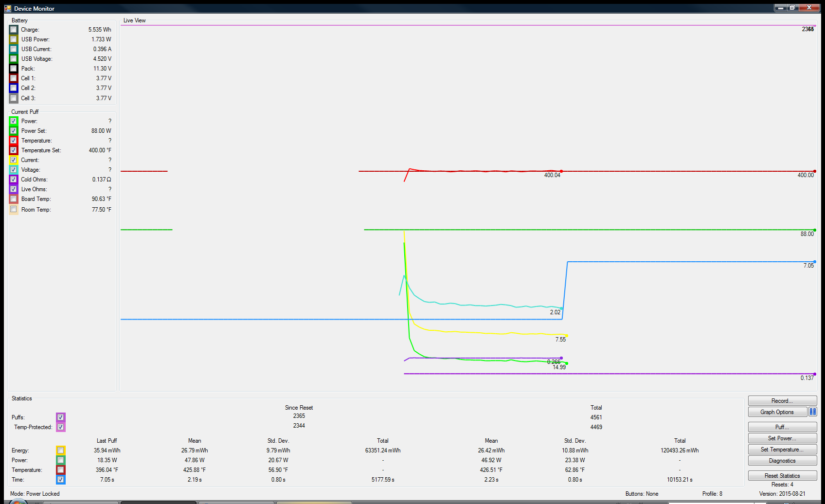Uncheck the Temp-Protected statistics checkbox
The width and height of the screenshot is (825, 504).
pos(61,427)
